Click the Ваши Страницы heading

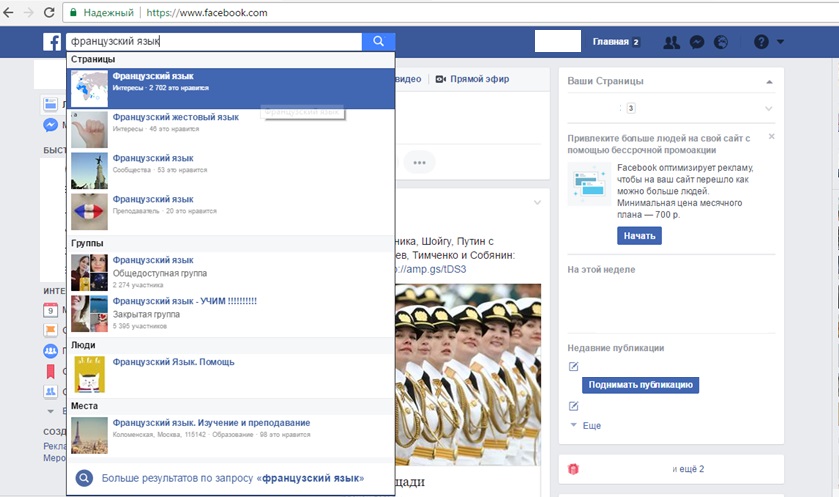[x=605, y=81]
